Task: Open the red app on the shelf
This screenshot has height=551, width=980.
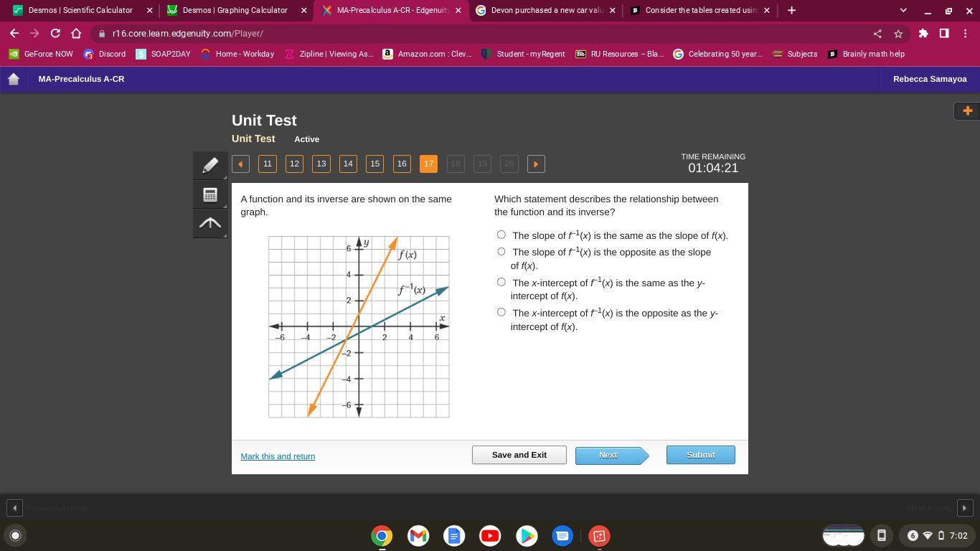Action: tap(599, 536)
